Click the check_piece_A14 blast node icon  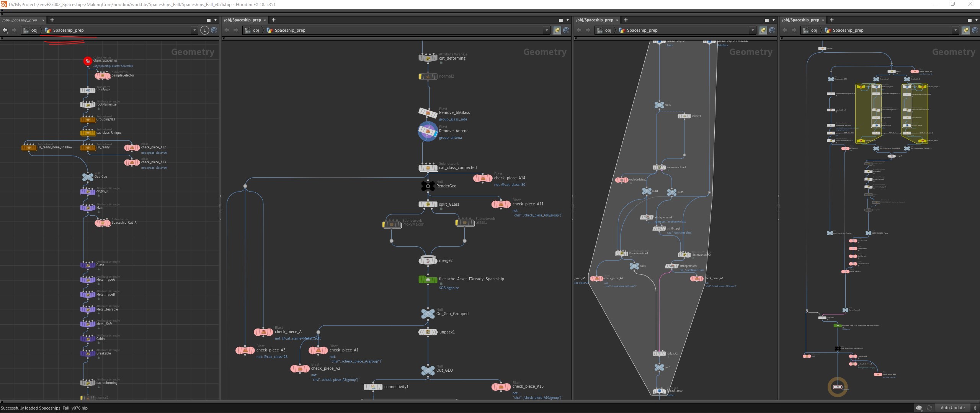483,178
